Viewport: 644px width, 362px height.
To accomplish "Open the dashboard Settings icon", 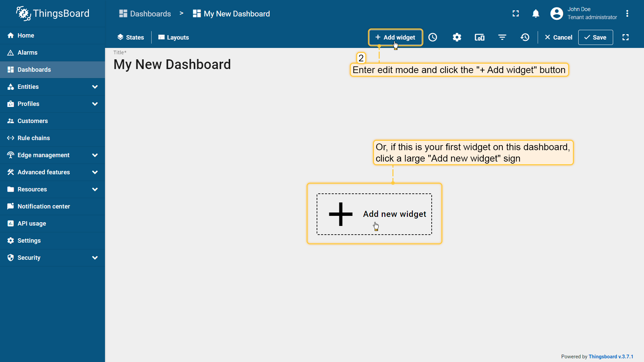I will pos(457,37).
